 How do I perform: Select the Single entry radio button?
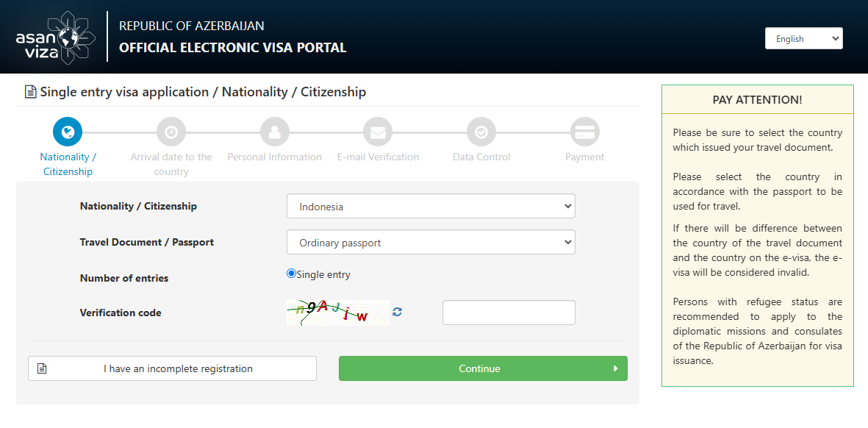(x=291, y=274)
